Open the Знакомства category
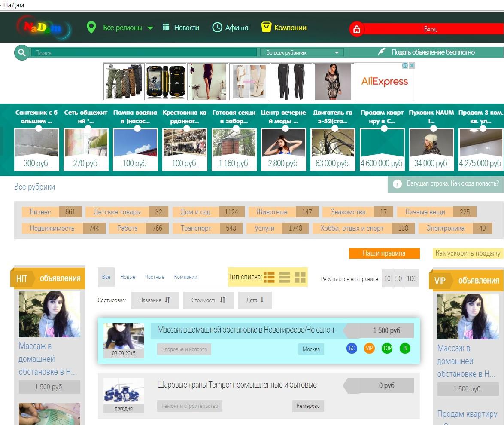The height and width of the screenshot is (425, 504). [358, 212]
